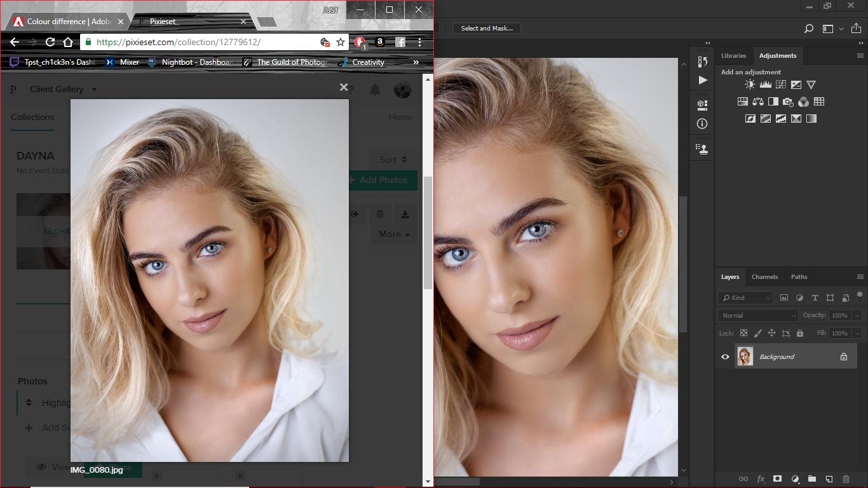Add a Levels adjustment layer
The image size is (868, 488).
(x=765, y=85)
